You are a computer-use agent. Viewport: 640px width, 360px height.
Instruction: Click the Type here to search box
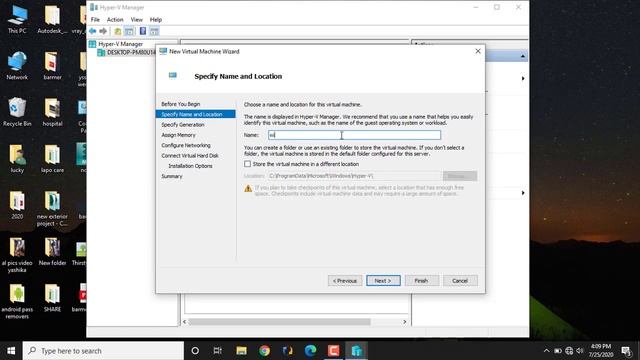click(103, 351)
